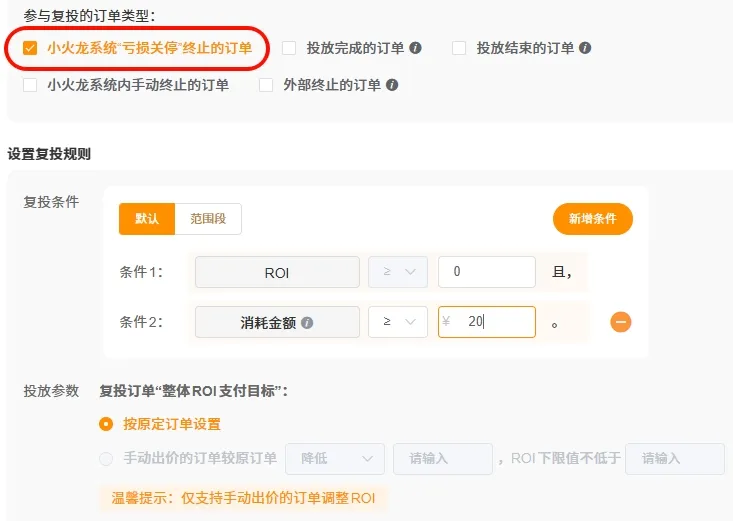733x521 pixels.
Task: Switch to the 默认 tab
Action: click(x=147, y=219)
